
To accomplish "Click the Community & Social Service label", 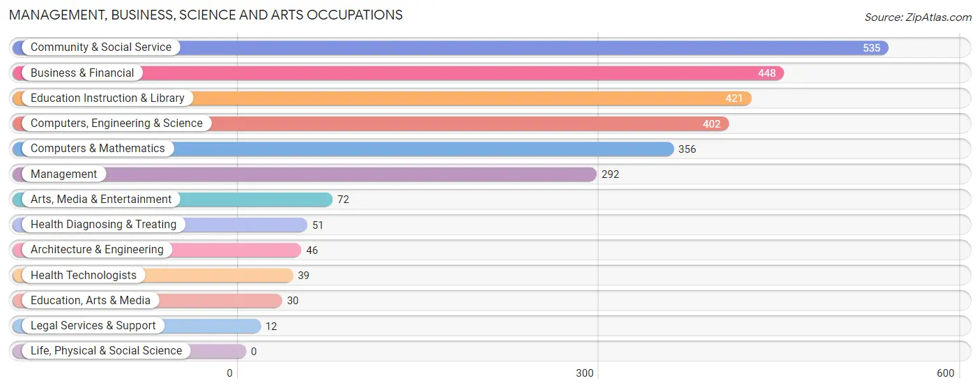I will [x=101, y=47].
